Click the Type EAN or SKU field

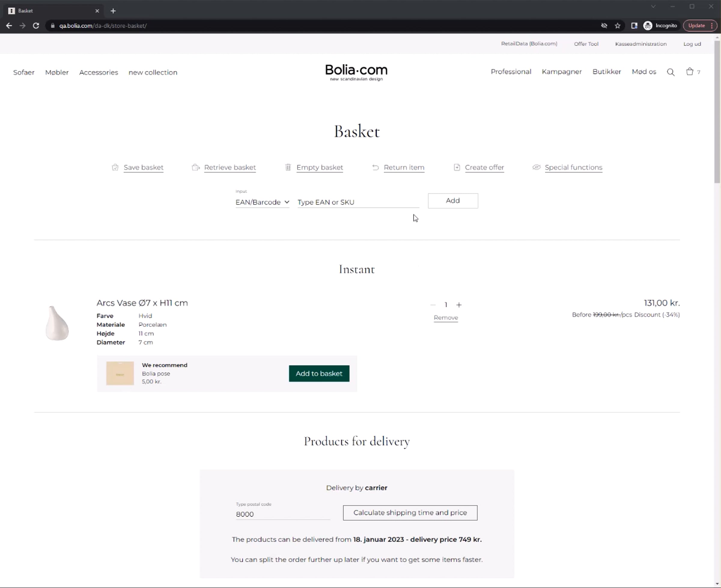pyautogui.click(x=358, y=202)
